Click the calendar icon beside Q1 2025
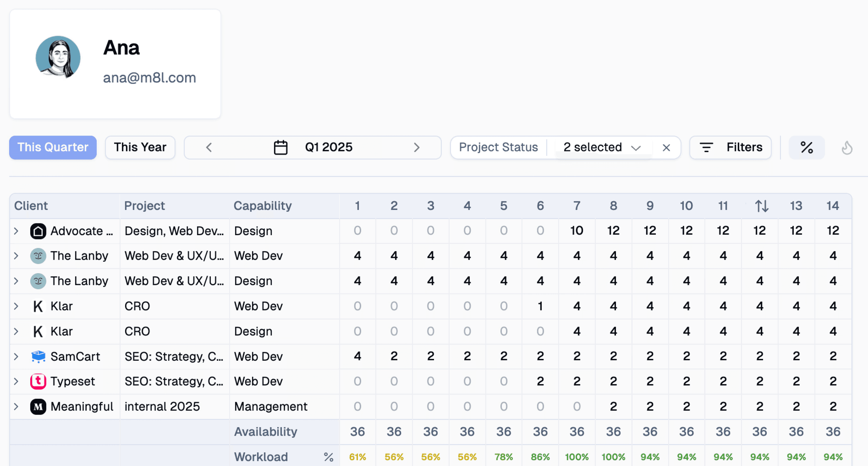 (x=280, y=148)
